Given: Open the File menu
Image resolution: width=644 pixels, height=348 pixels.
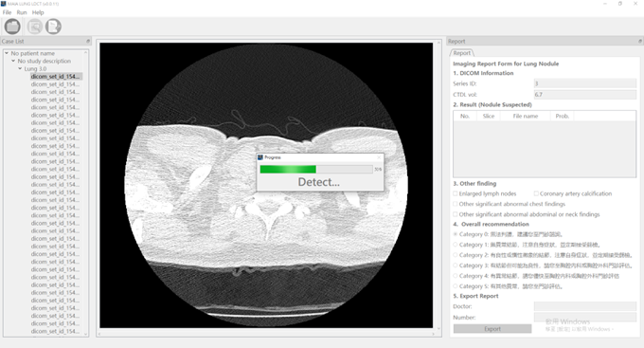Looking at the screenshot, I should (x=7, y=12).
